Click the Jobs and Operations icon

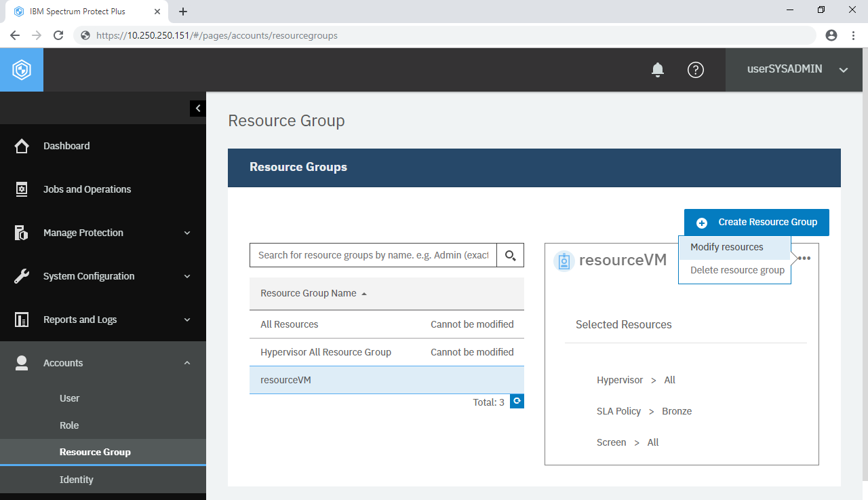click(x=22, y=189)
